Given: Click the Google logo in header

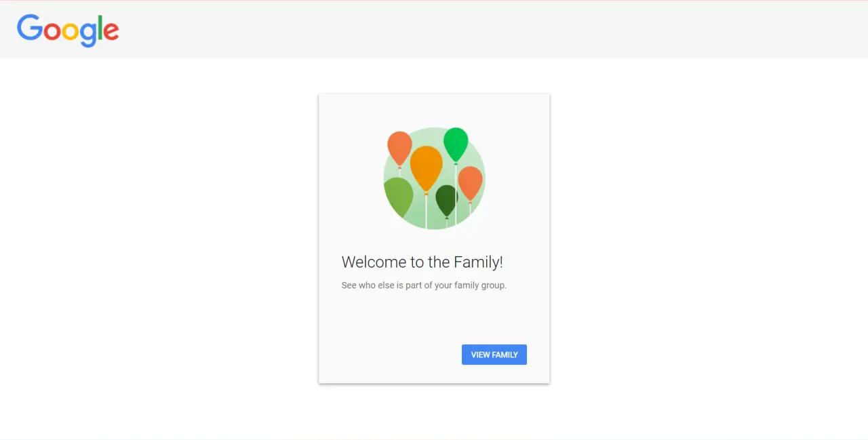Looking at the screenshot, I should (x=68, y=31).
